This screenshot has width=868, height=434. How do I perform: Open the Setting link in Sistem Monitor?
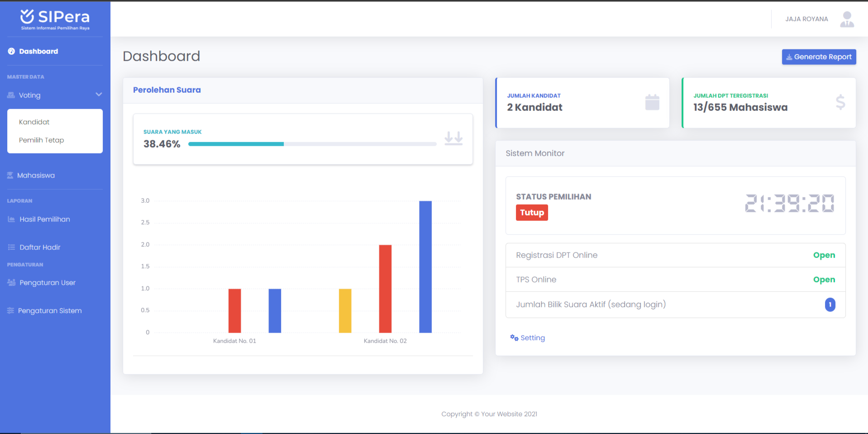(532, 338)
